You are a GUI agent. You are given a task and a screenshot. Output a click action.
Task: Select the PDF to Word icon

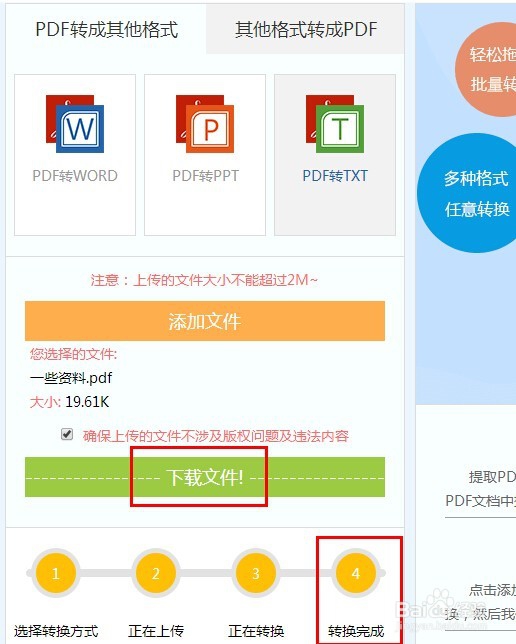[x=75, y=124]
